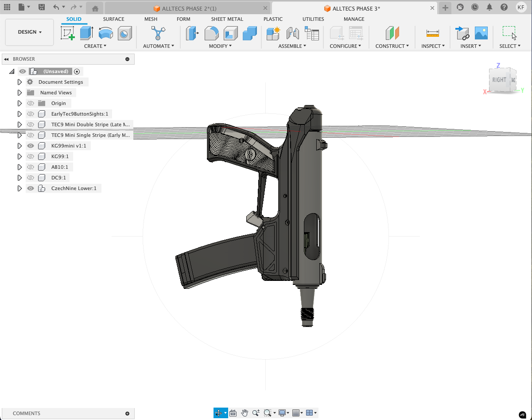Hide the KG99mini v1:1 component
The width and height of the screenshot is (532, 420).
click(x=31, y=146)
